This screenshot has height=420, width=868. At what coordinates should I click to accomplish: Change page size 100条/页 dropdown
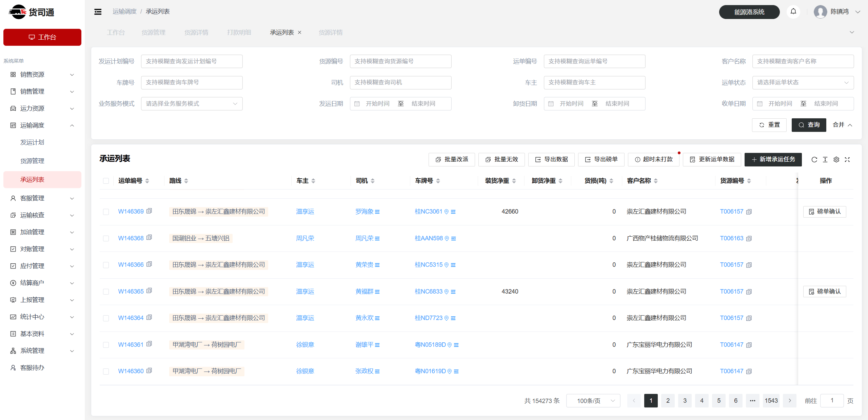click(593, 401)
